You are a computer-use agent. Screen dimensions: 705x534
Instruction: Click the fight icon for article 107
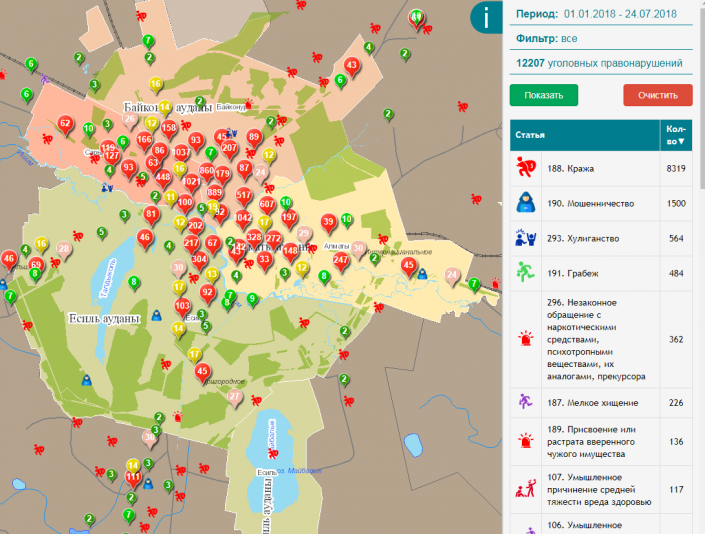(526, 489)
